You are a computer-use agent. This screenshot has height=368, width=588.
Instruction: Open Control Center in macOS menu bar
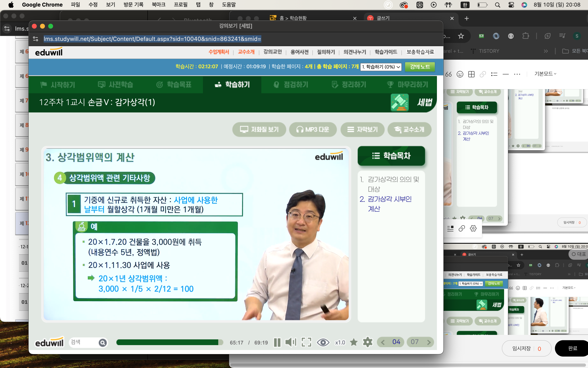[x=511, y=5]
